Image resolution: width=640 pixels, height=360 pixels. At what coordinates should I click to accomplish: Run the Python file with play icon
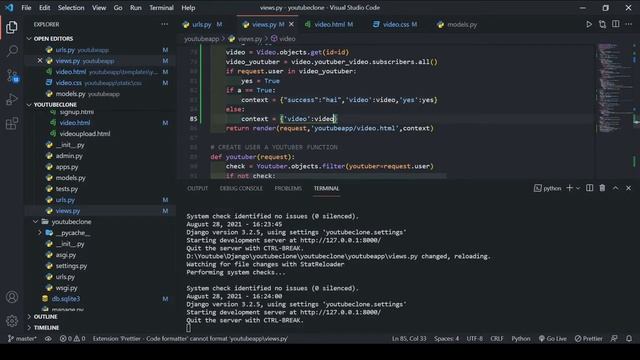(589, 24)
